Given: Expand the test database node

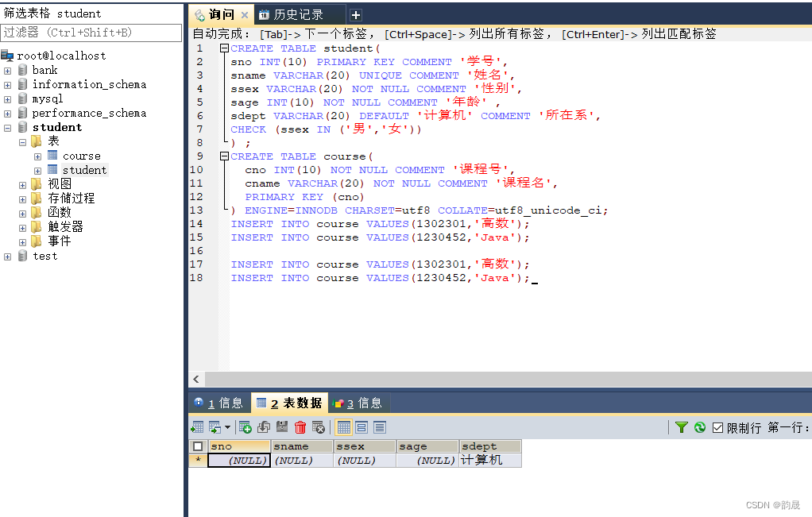Looking at the screenshot, I should [8, 257].
